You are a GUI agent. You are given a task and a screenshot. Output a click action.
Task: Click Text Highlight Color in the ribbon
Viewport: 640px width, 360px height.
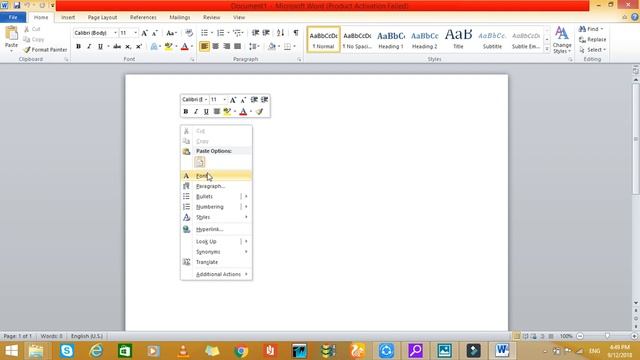(x=168, y=47)
